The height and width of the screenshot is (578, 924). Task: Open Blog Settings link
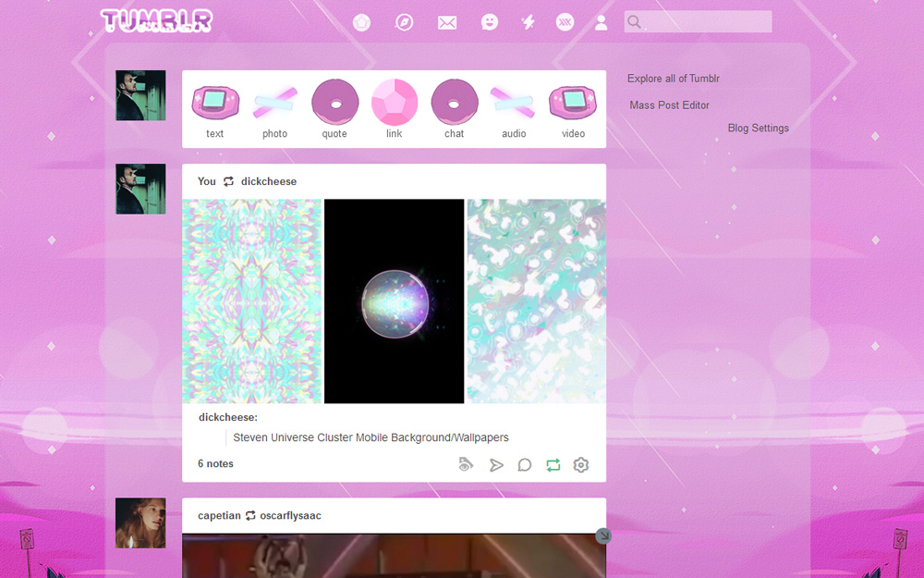point(758,128)
